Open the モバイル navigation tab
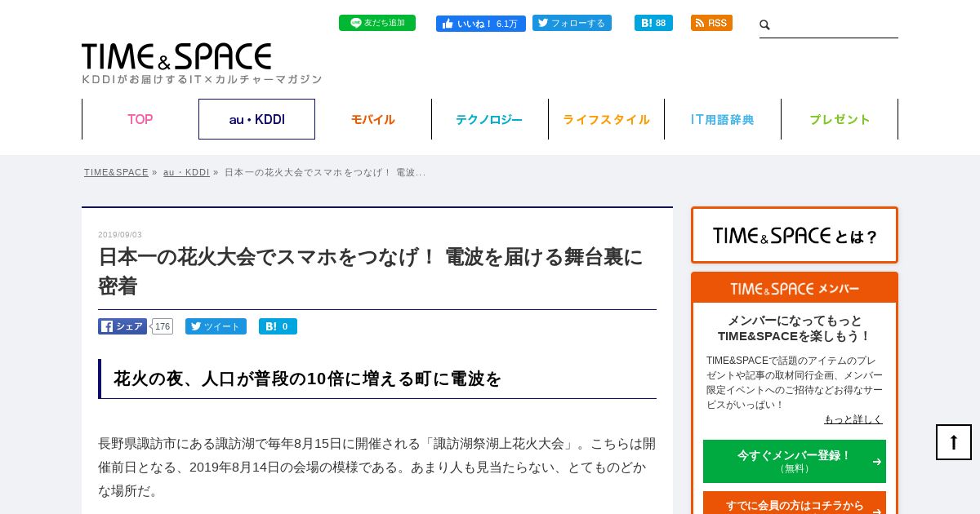Image resolution: width=980 pixels, height=514 pixels. point(373,119)
